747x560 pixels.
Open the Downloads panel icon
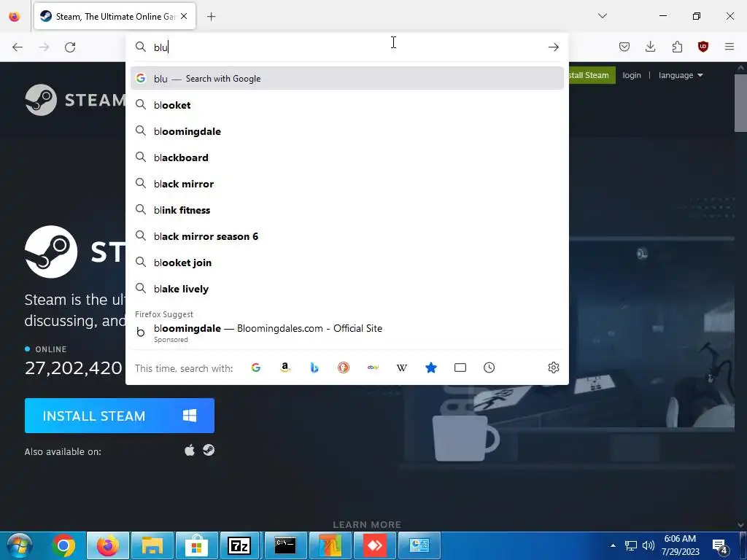pyautogui.click(x=650, y=47)
